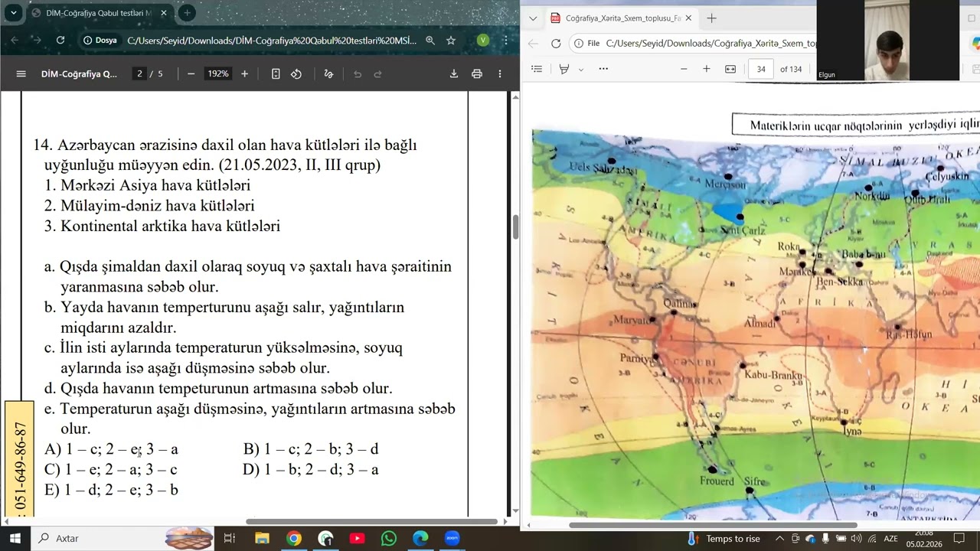Open Windows notification center
This screenshot has width=980, height=551.
(959, 539)
